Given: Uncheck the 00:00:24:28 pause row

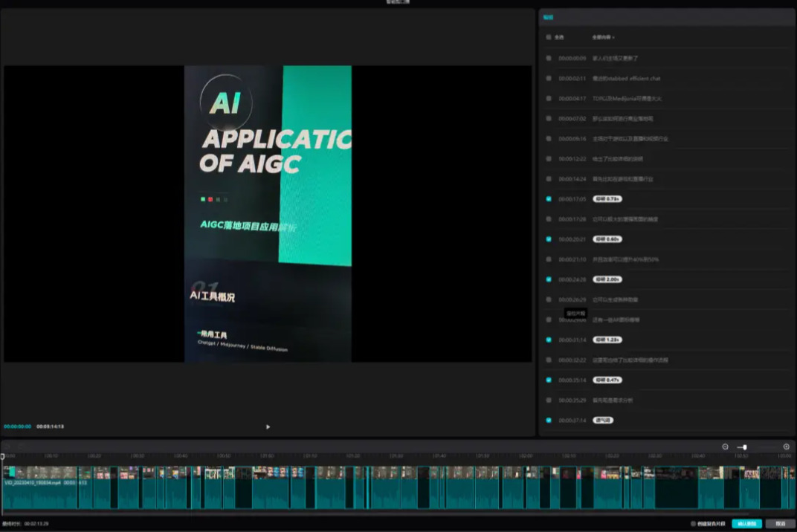Looking at the screenshot, I should click(549, 279).
